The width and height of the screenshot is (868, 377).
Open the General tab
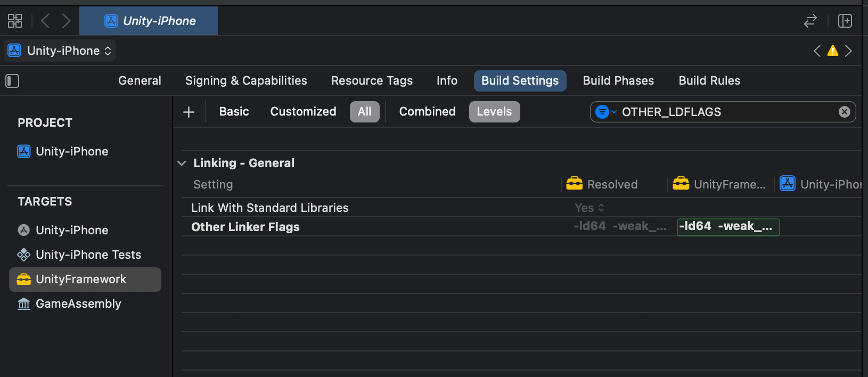pos(140,80)
